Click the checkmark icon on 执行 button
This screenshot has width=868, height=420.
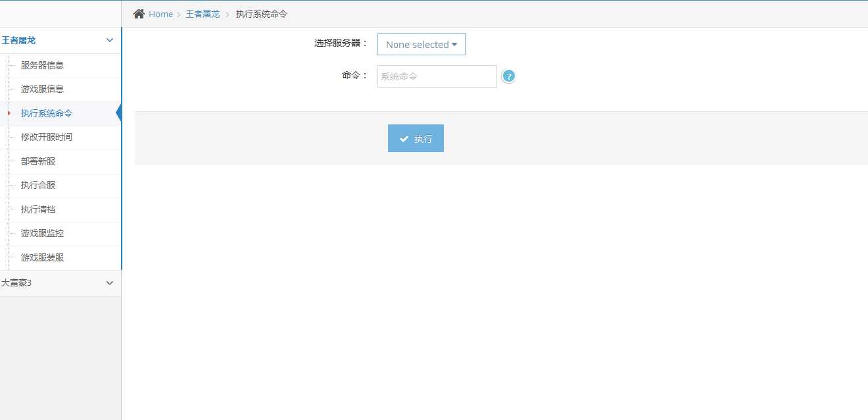coord(404,139)
